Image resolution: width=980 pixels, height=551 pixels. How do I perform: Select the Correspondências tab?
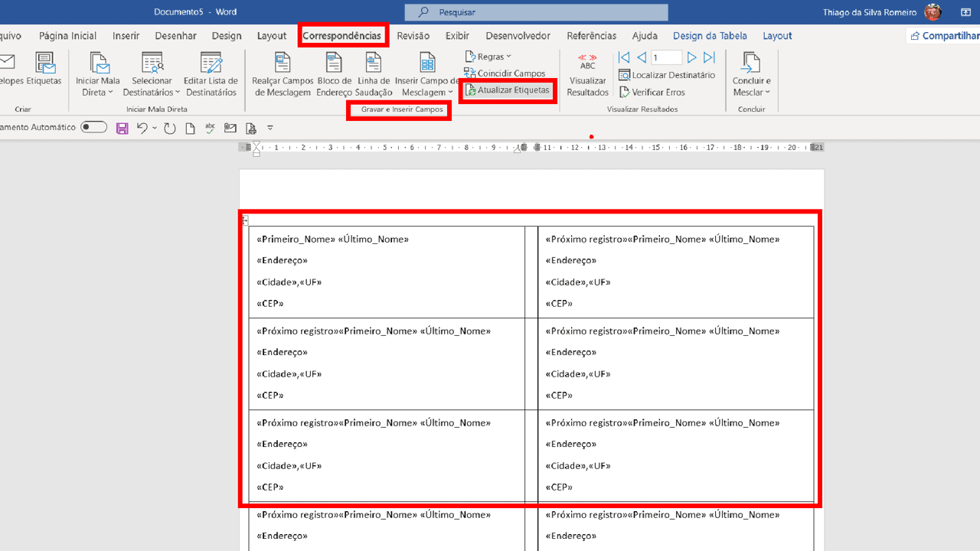click(341, 36)
